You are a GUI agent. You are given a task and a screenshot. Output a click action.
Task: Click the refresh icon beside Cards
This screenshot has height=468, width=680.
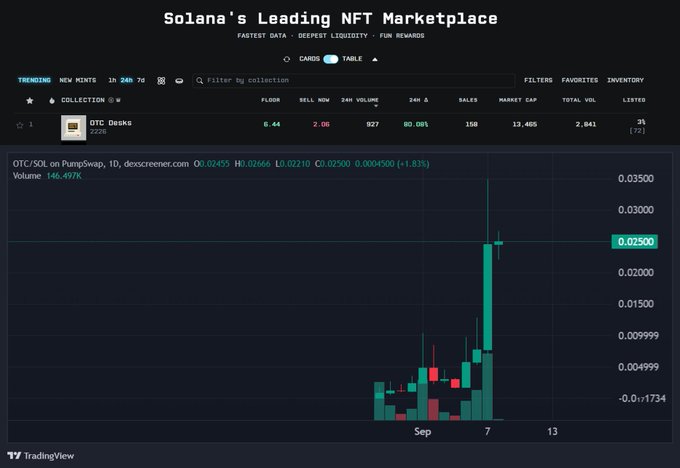click(x=287, y=59)
